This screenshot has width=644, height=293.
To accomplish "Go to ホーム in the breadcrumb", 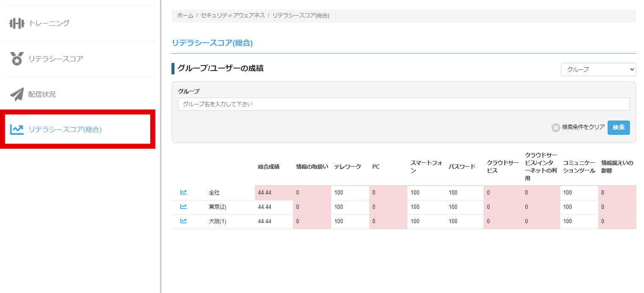I will pyautogui.click(x=185, y=15).
